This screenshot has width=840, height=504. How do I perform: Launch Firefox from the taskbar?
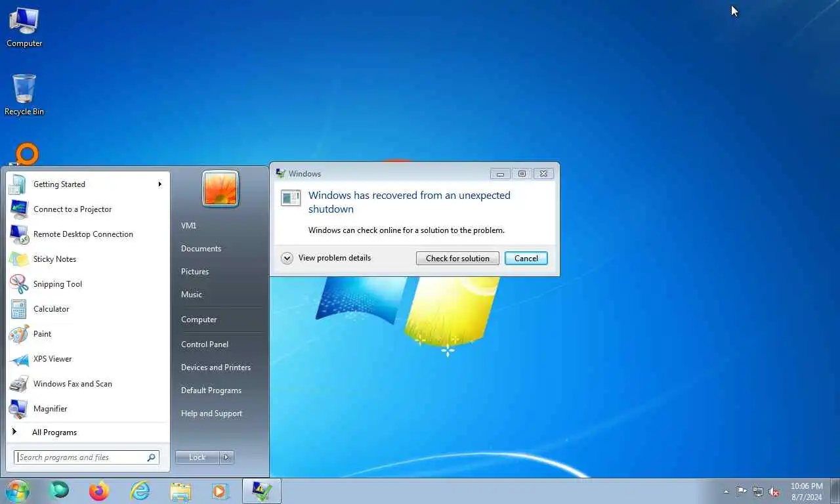[99, 491]
